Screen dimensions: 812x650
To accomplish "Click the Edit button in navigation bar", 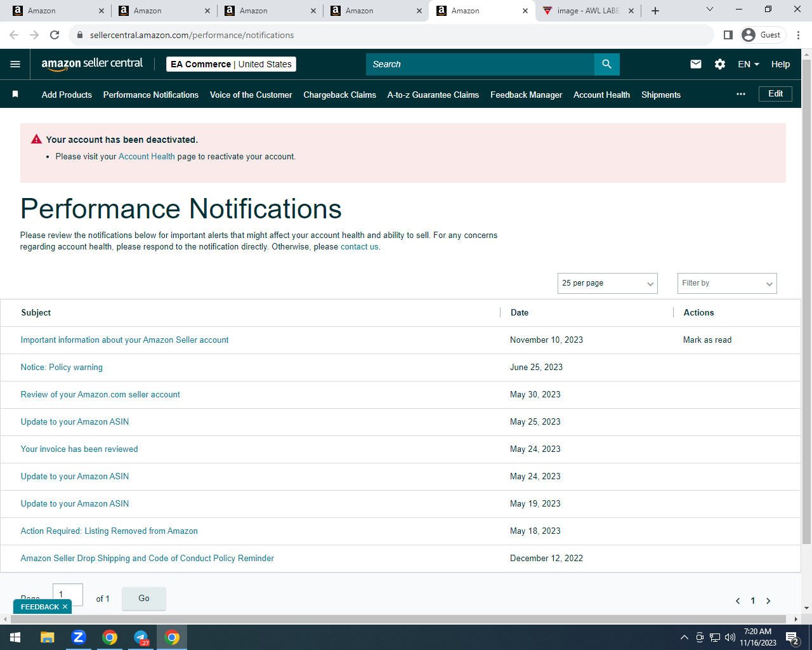I will (x=776, y=94).
